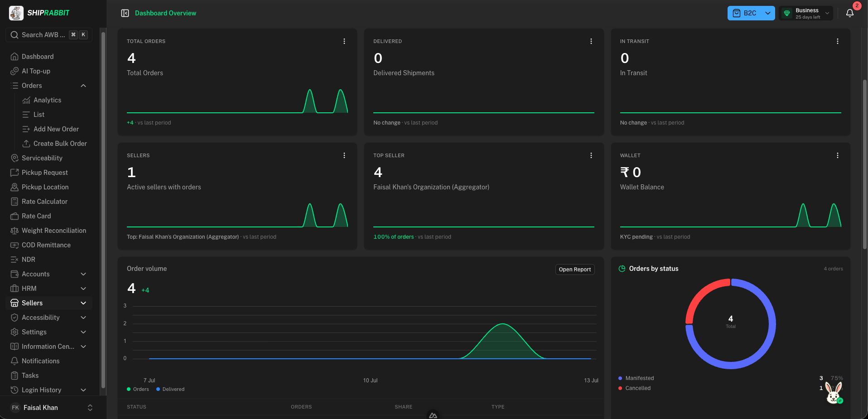
Task: Collapse sidebar using the panel toggle icon
Action: click(x=125, y=13)
